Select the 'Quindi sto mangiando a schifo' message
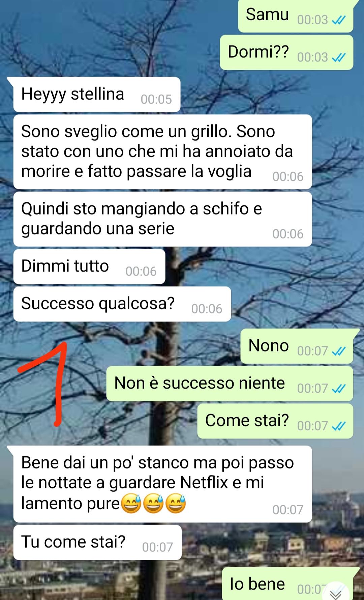Image resolution: width=364 pixels, height=600 pixels. pos(162,219)
